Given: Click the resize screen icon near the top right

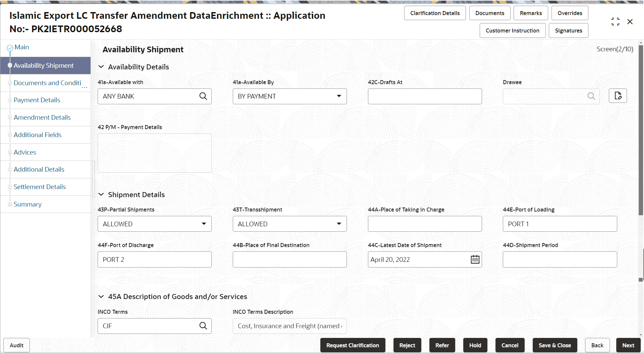Looking at the screenshot, I should pyautogui.click(x=615, y=21).
